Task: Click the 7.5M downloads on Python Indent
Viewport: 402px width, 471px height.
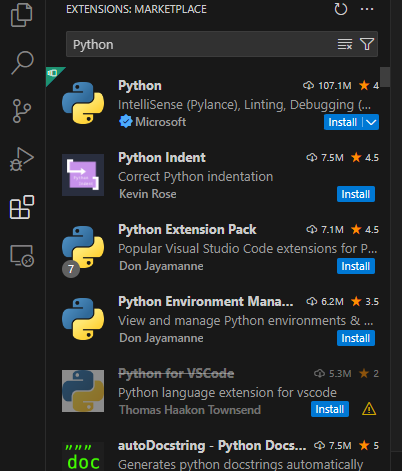Action: [325, 157]
